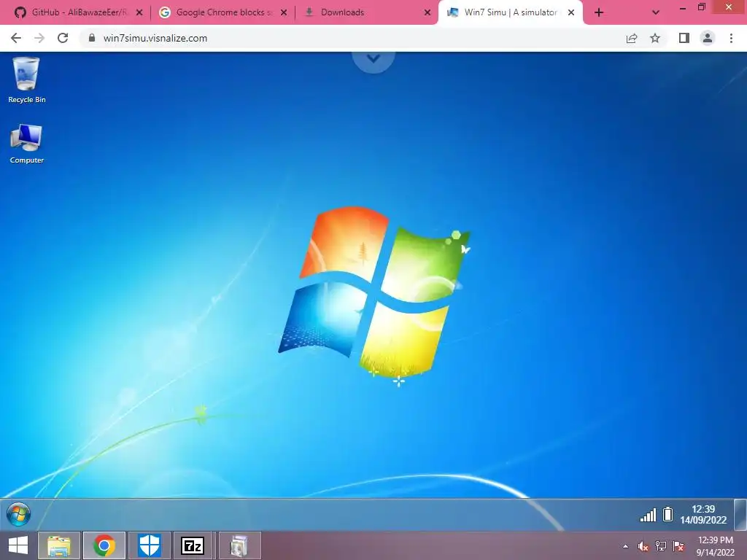Open the Win7 simulator Start orb
The image size is (747, 560).
pos(18,514)
